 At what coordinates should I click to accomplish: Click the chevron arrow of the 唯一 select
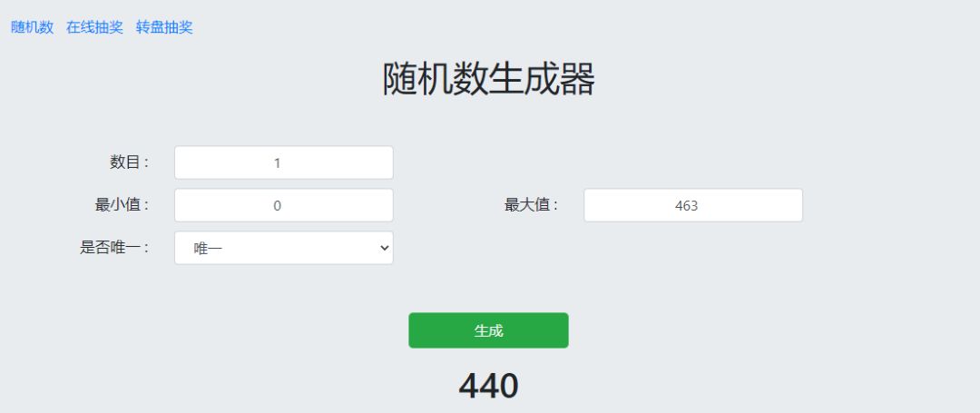pos(384,247)
